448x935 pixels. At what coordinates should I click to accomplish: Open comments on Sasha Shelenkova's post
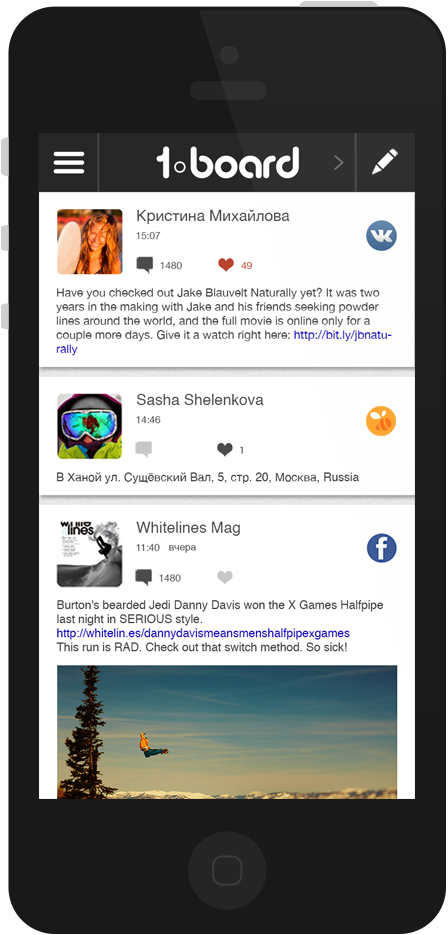point(144,450)
